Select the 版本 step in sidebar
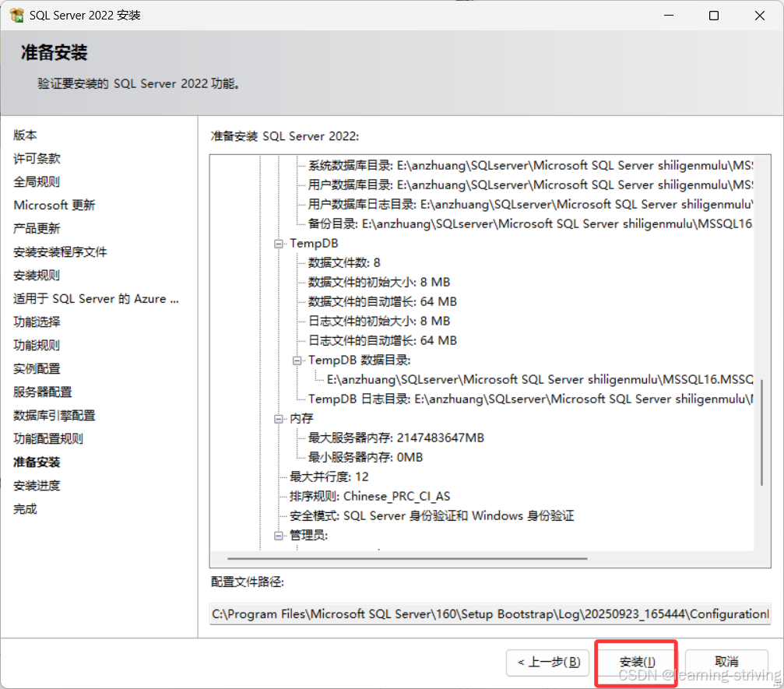The height and width of the screenshot is (689, 784). (25, 135)
